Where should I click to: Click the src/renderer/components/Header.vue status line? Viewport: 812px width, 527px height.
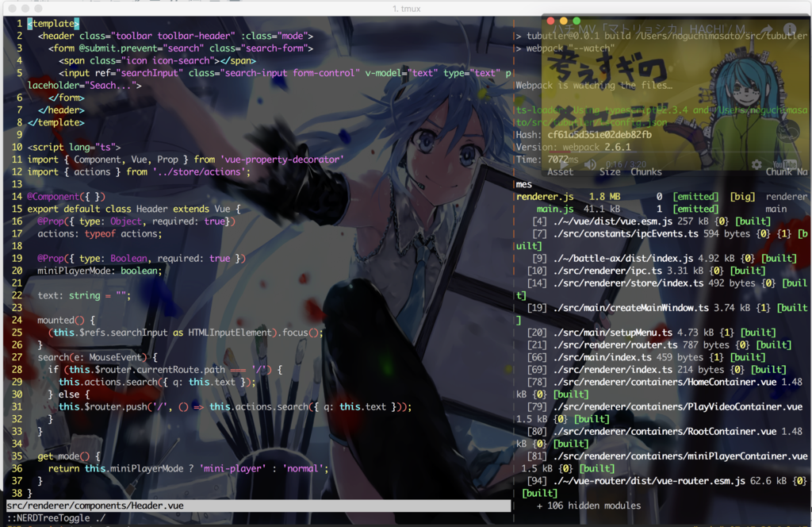pyautogui.click(x=258, y=506)
